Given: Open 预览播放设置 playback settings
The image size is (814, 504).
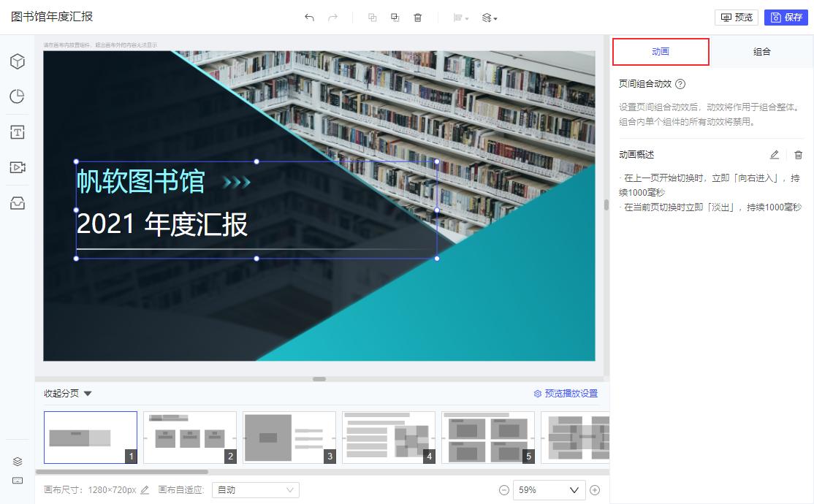Looking at the screenshot, I should pyautogui.click(x=571, y=393).
